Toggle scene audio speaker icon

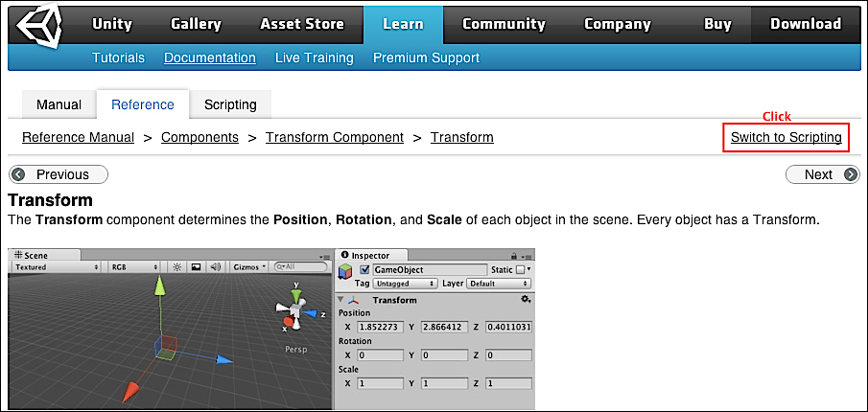click(215, 267)
